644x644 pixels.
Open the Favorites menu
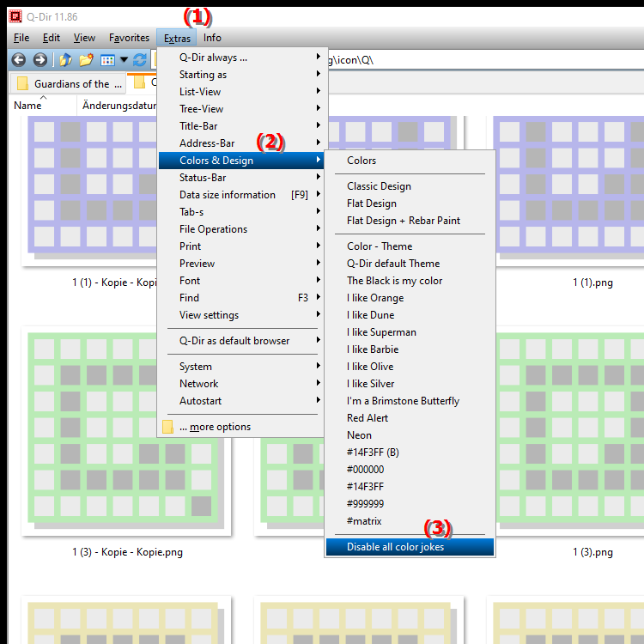tap(129, 38)
